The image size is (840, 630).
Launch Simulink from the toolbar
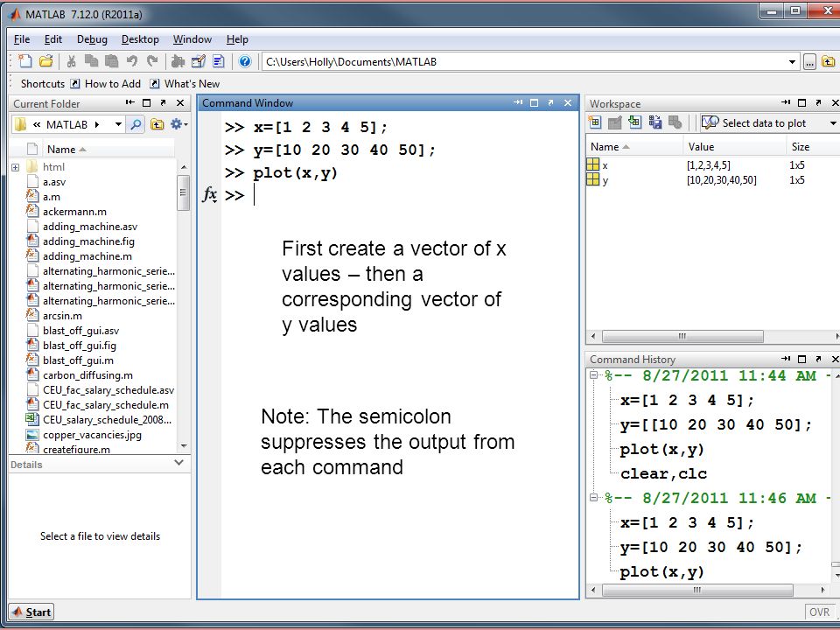[x=178, y=61]
